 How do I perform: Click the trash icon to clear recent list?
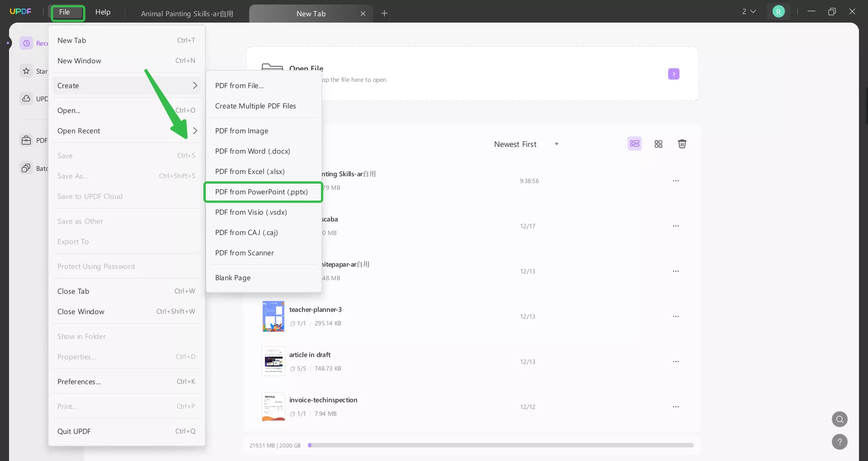coord(682,144)
